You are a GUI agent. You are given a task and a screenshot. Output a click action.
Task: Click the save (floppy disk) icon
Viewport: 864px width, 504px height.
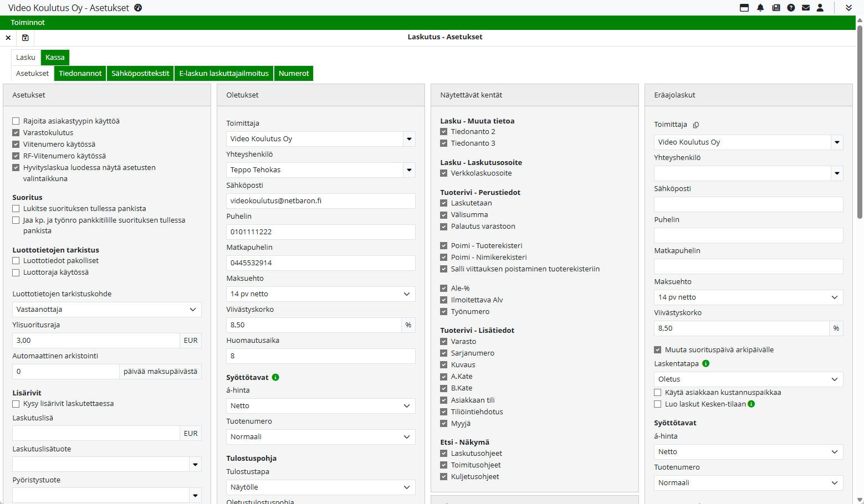click(25, 38)
